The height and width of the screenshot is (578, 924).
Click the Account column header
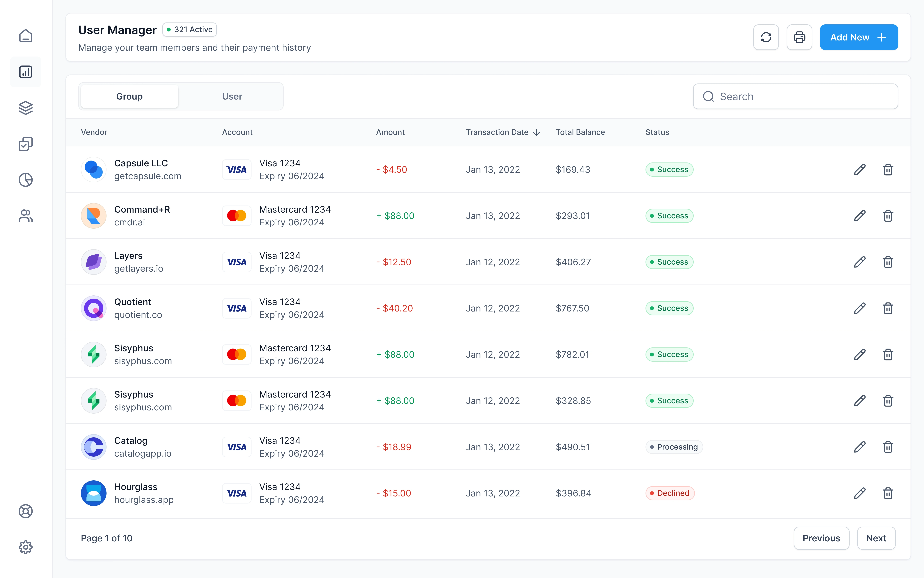pos(237,132)
